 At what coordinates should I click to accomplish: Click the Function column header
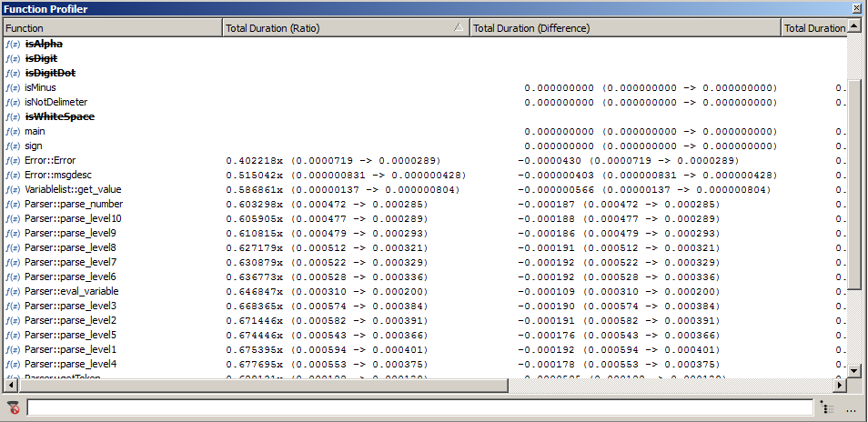(111, 28)
